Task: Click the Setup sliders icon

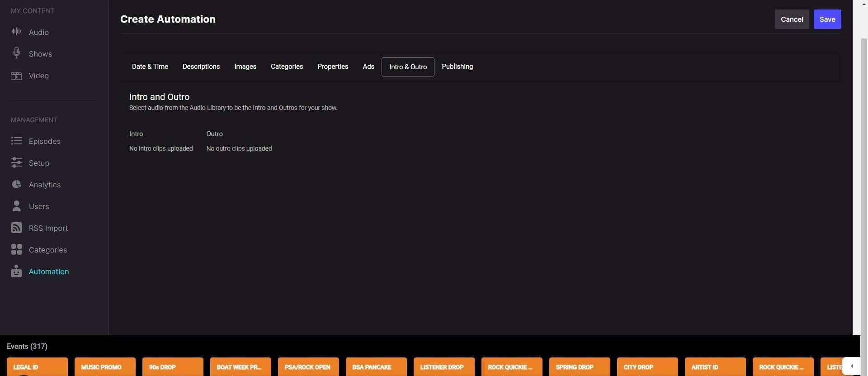Action: (16, 163)
